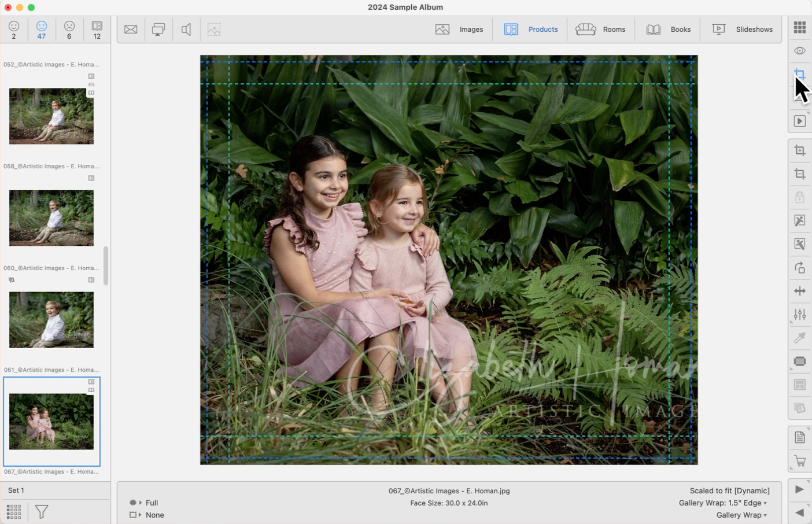
Task: Select the 058 boy thumbnail image
Action: 51,218
